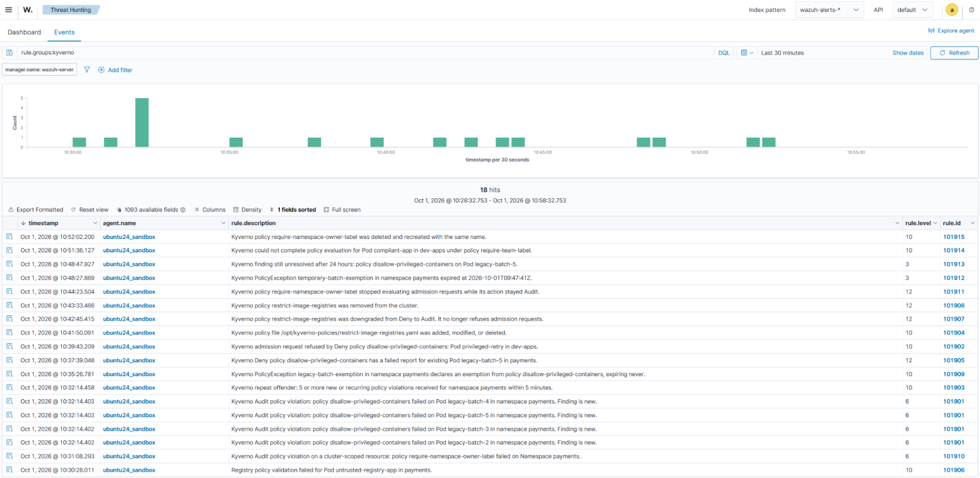Inspect the event at 10:52:02.200
Image resolution: width=980 pixels, height=478 pixels.
point(9,237)
